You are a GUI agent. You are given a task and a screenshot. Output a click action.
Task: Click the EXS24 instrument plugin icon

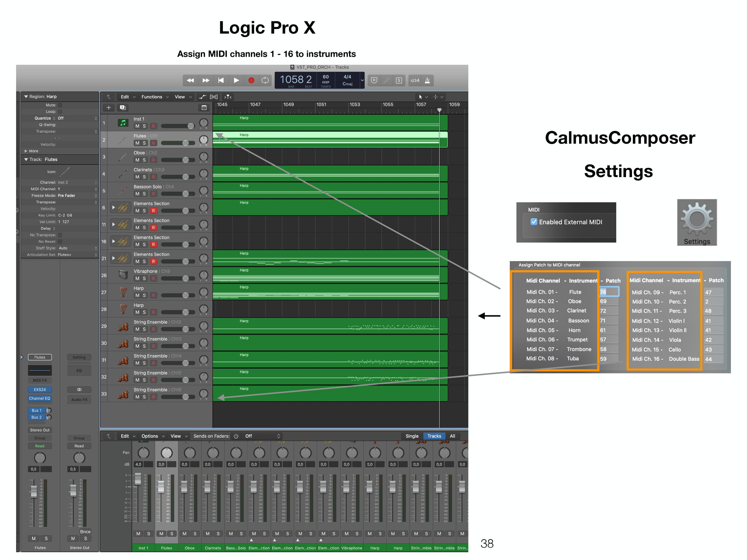point(39,389)
